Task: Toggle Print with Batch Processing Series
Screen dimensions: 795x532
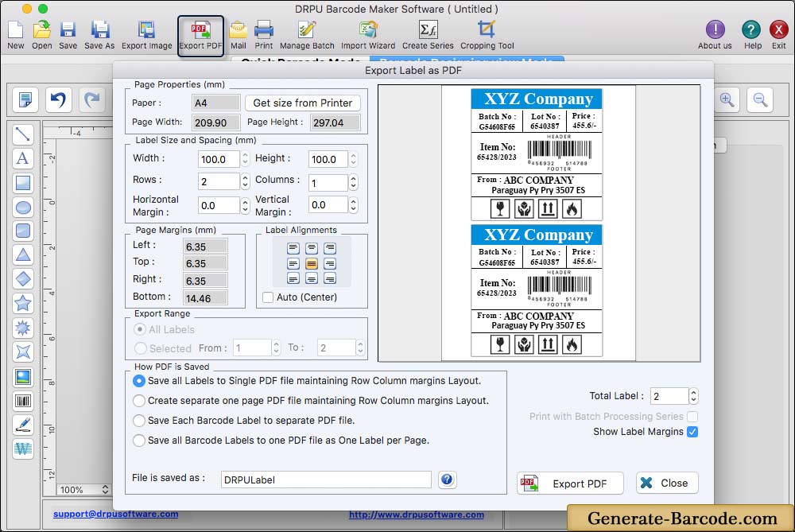Action: click(x=692, y=417)
